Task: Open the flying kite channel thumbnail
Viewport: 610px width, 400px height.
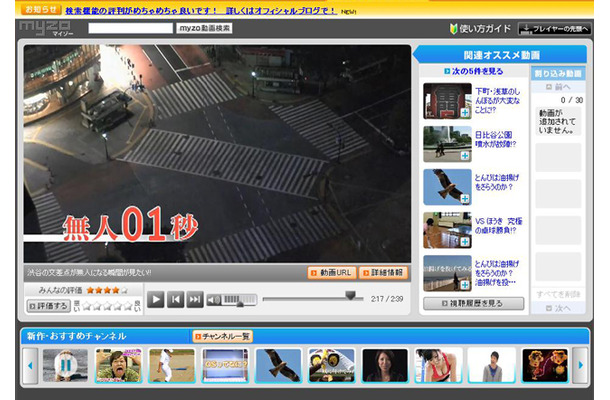Action: coord(278,365)
